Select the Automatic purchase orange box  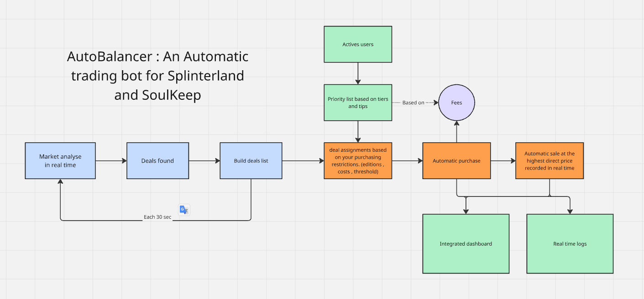456,160
